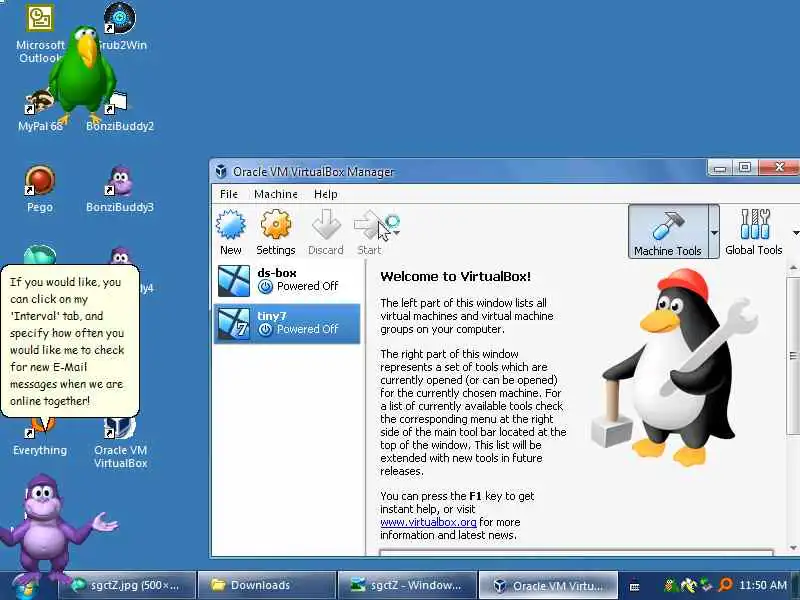800x600 pixels.
Task: Open Everything desktop shortcut
Action: tap(40, 438)
